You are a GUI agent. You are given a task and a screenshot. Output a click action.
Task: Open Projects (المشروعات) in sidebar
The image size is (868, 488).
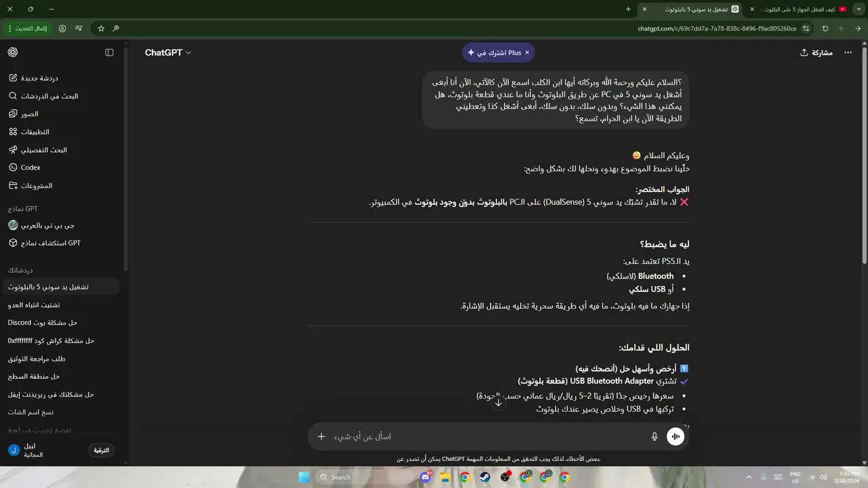pyautogui.click(x=31, y=186)
